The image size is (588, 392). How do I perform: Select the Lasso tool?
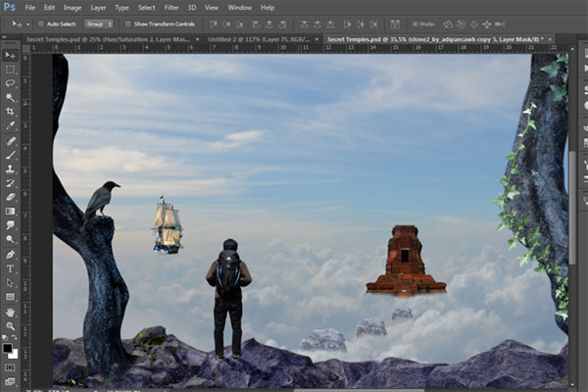tap(10, 83)
